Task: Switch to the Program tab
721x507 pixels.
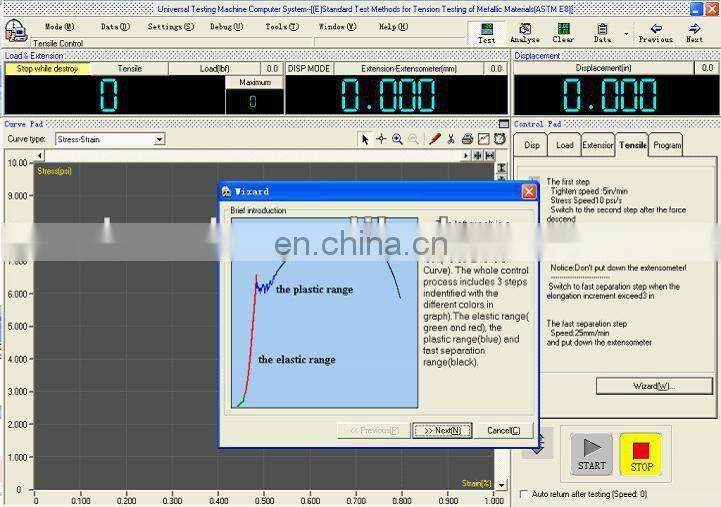Action: (667, 145)
